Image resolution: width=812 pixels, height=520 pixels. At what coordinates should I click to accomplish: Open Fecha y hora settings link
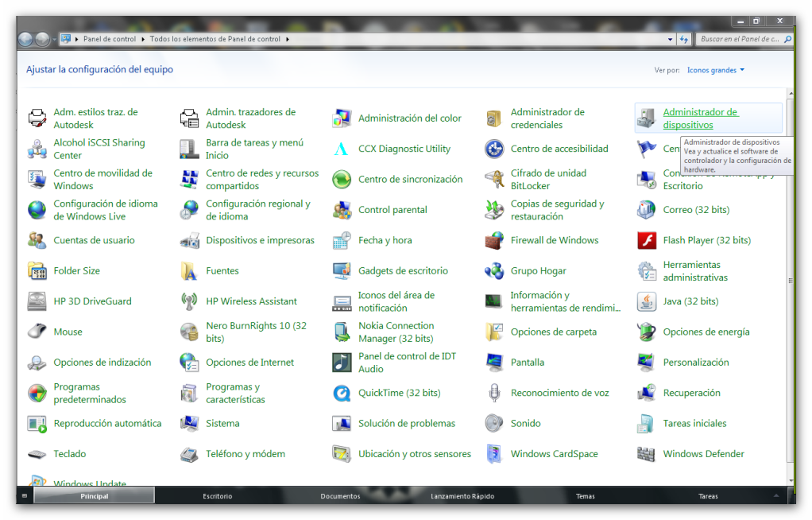(385, 241)
